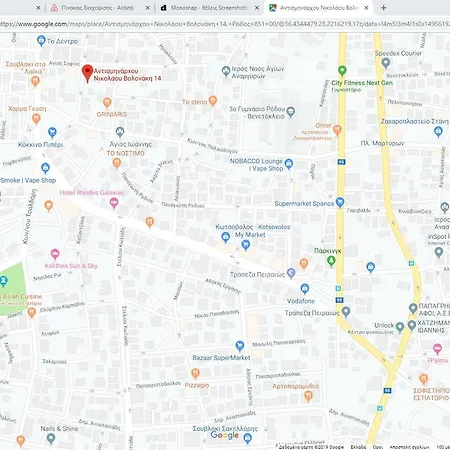Viewport: 450px width, 450px height.
Task: Select the Πάρκινγκ green pin
Action: point(331,261)
